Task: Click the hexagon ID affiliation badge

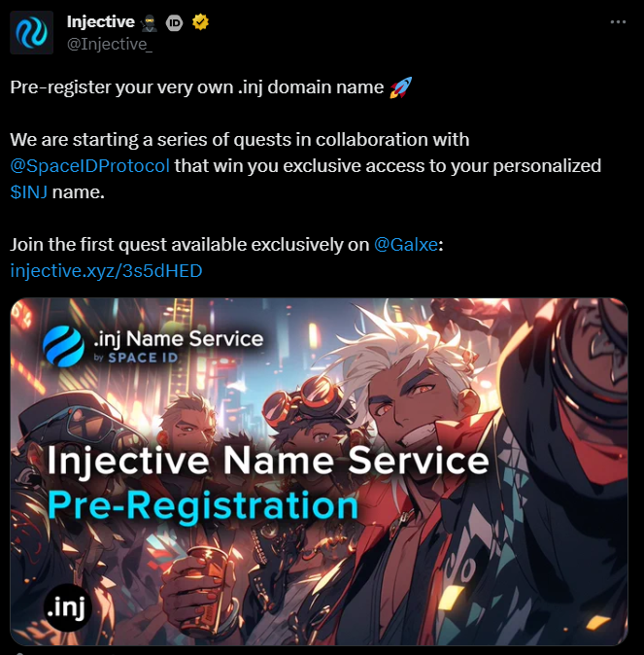Action: (x=175, y=23)
